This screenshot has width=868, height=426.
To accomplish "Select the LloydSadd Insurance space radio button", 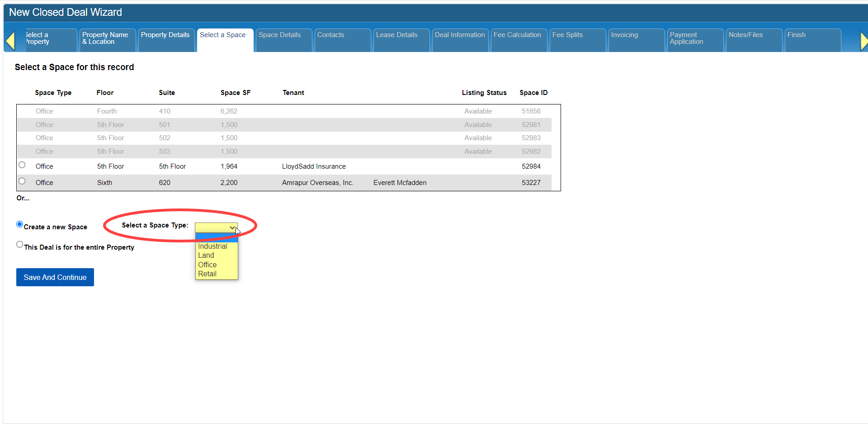I will 22,165.
